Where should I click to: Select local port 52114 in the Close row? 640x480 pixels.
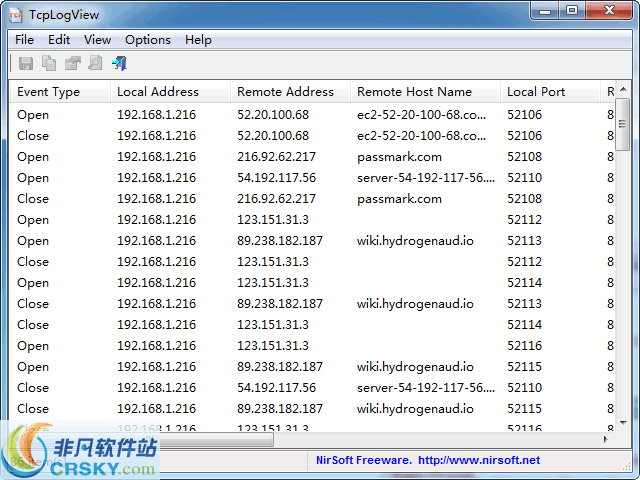tap(524, 324)
